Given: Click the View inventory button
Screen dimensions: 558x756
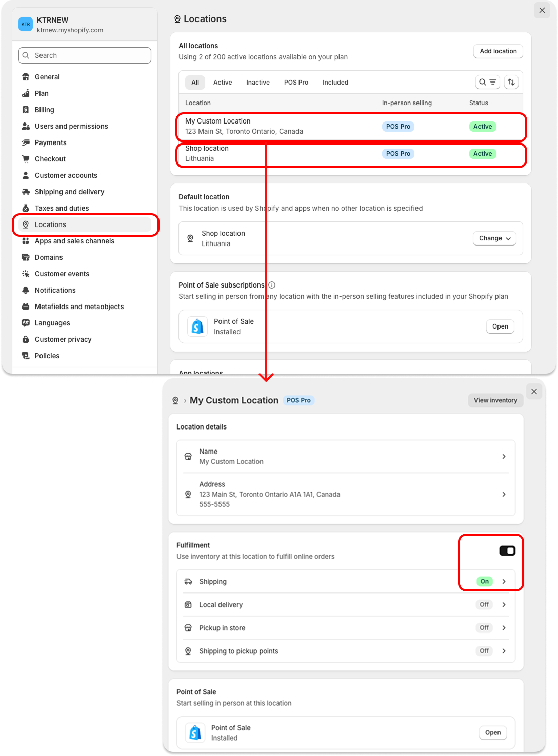Looking at the screenshot, I should [x=495, y=400].
